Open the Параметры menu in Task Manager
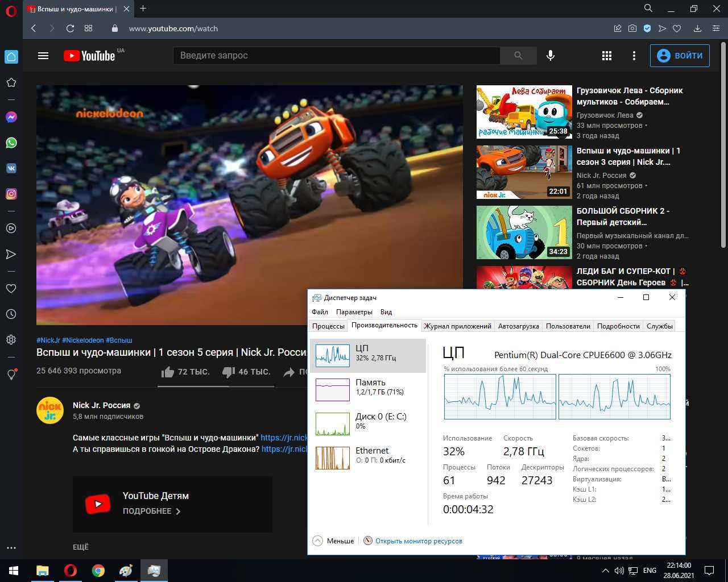Viewport: 728px width, 582px height. (x=354, y=312)
